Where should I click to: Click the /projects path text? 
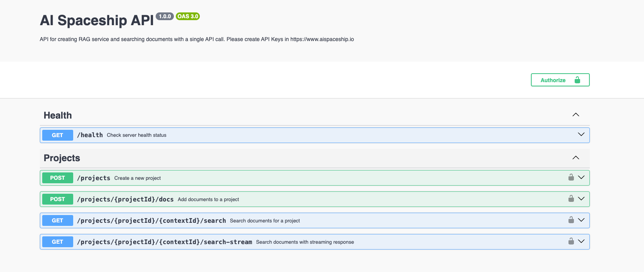94,178
